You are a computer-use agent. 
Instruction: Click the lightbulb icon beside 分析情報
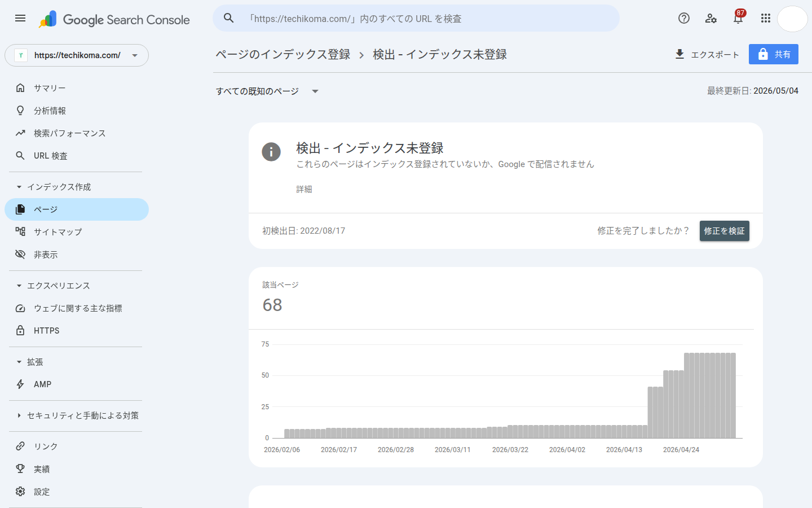(20, 110)
